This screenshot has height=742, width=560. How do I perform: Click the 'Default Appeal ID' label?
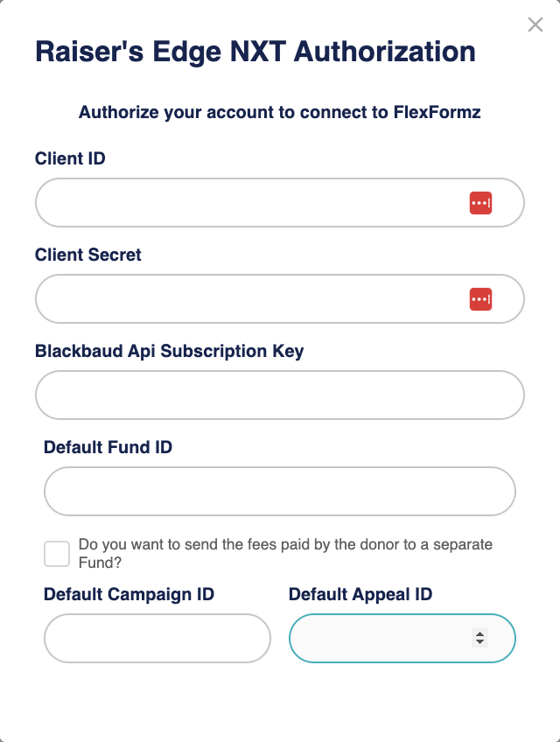coord(360,594)
